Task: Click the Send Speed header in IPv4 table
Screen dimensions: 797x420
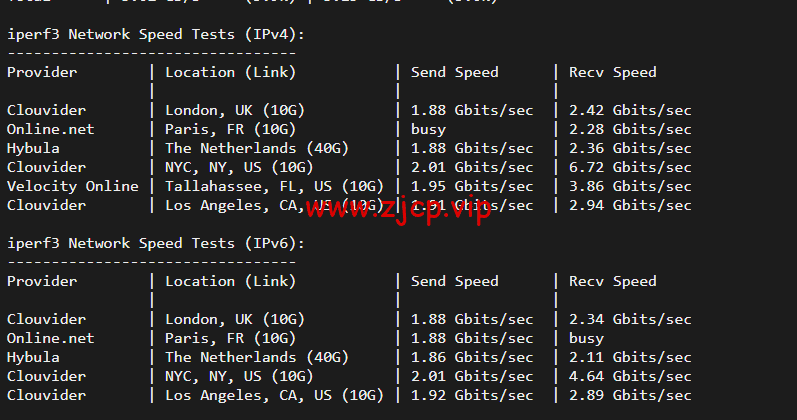Action: (x=454, y=72)
